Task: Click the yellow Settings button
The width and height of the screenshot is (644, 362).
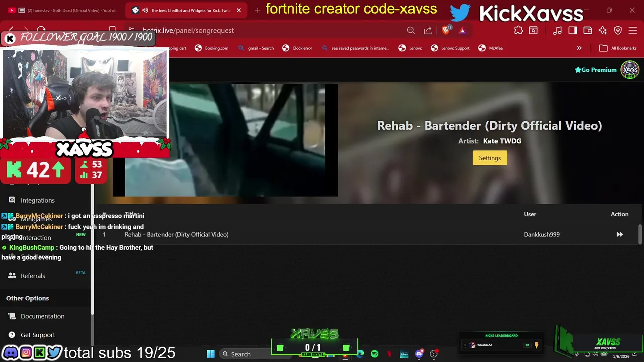Action: click(x=490, y=158)
